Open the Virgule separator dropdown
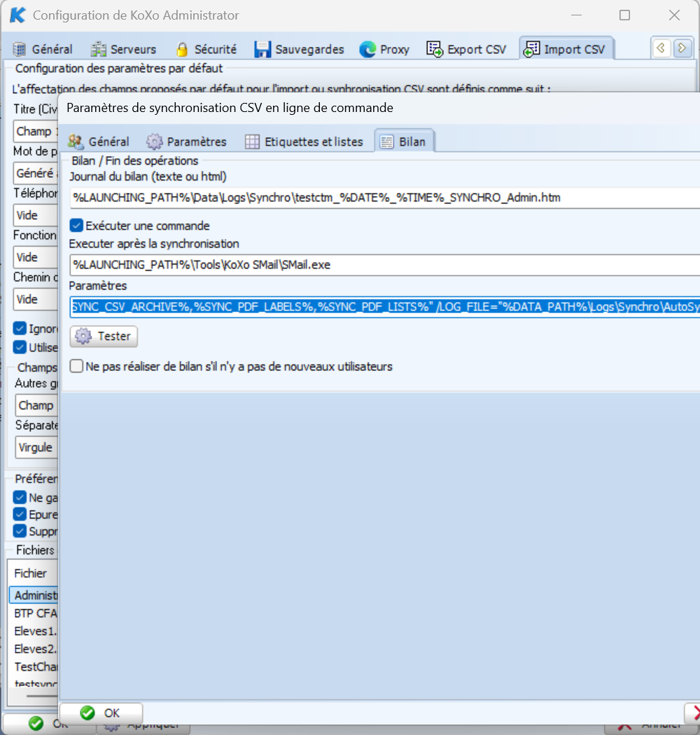 (36, 447)
